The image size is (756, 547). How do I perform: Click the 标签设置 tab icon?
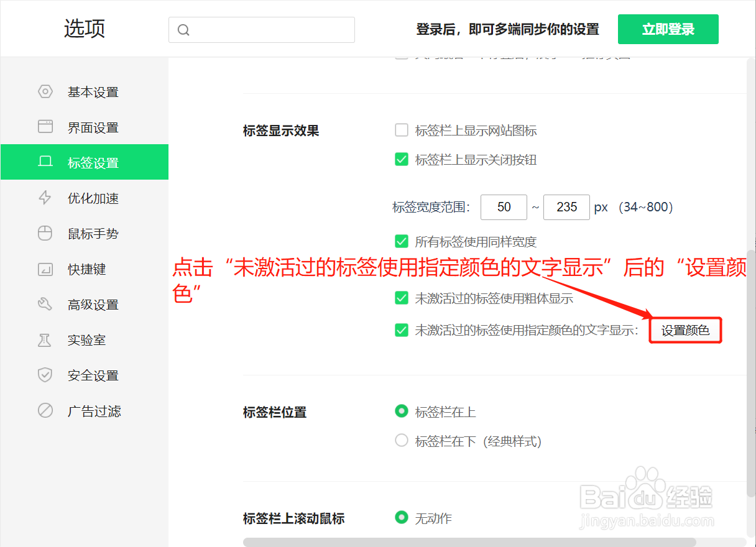click(x=45, y=162)
